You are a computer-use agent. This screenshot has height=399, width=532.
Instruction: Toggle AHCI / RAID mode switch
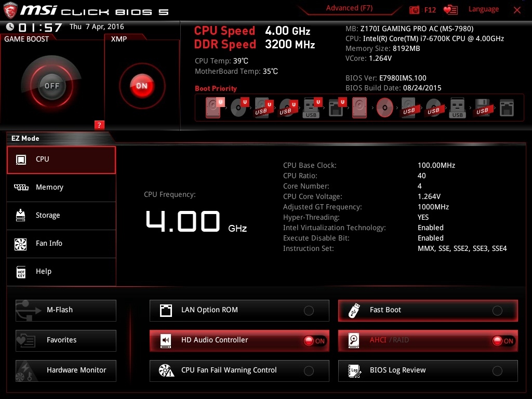point(503,341)
